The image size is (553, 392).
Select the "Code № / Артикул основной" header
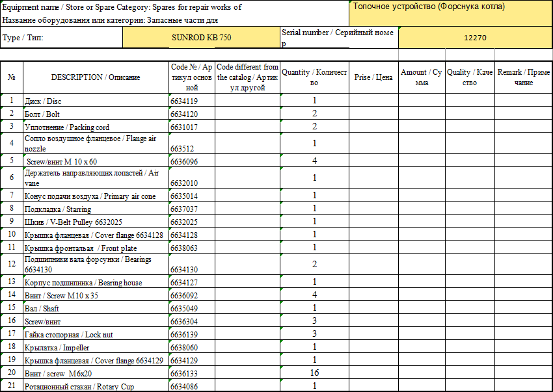pos(191,77)
